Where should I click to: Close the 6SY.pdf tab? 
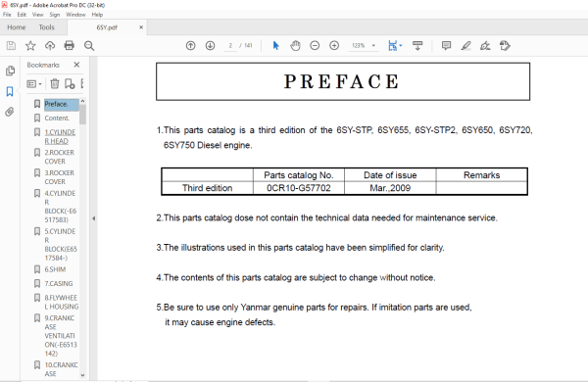click(141, 27)
